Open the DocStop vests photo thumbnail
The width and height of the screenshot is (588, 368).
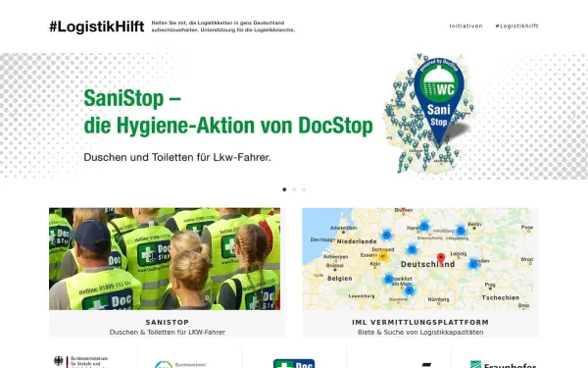pos(165,259)
